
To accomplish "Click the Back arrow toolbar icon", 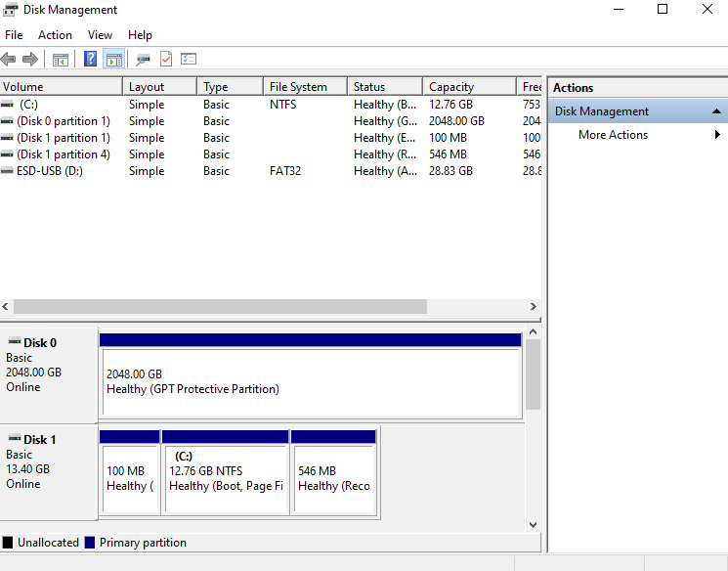I will pyautogui.click(x=9, y=59).
